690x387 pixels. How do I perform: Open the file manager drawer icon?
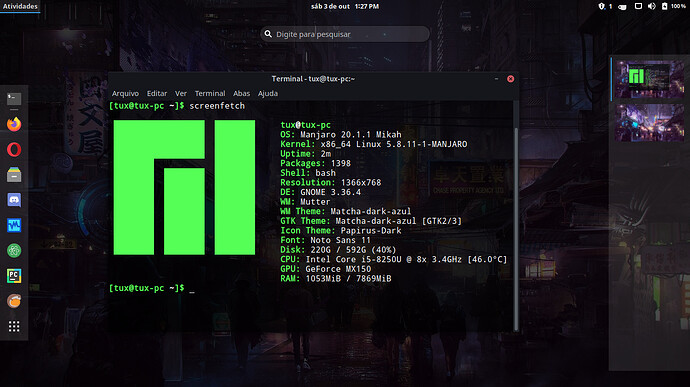click(14, 175)
